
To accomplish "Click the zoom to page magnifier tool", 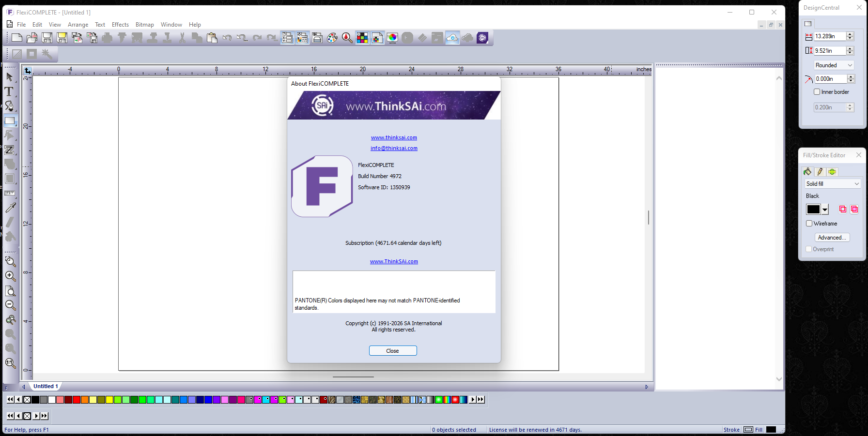I will click(10, 290).
